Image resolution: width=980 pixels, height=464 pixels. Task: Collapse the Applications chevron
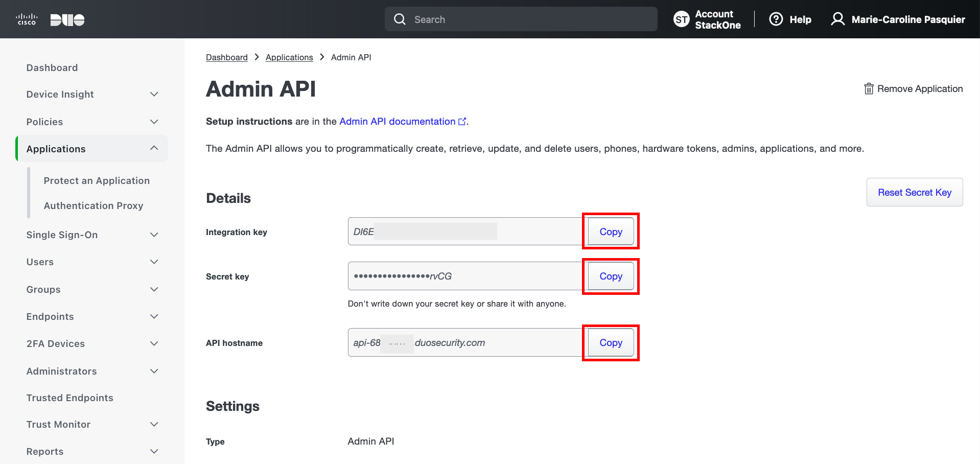(154, 148)
